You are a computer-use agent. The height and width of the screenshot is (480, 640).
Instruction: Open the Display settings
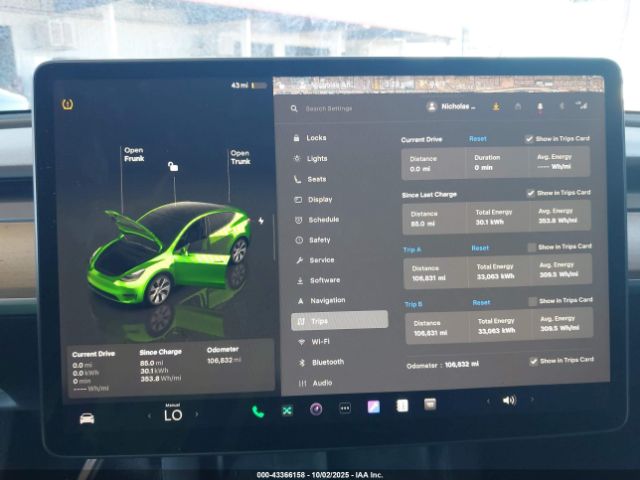(x=313, y=200)
